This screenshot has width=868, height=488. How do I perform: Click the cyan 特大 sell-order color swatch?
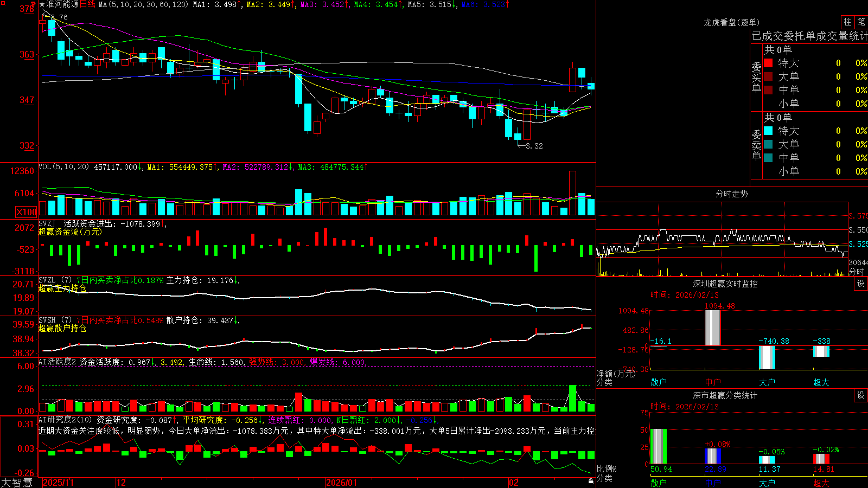click(768, 131)
